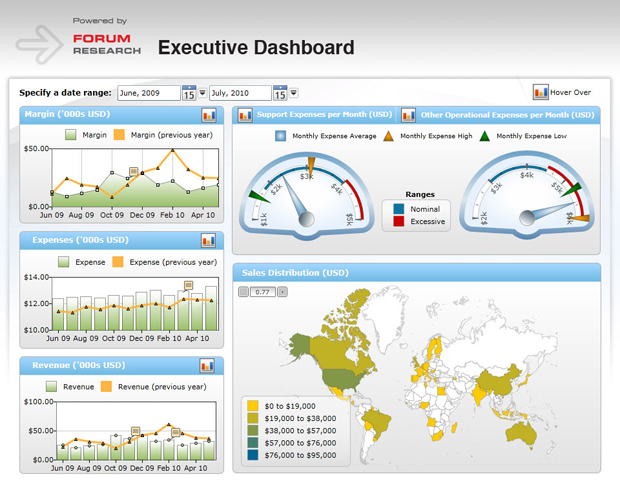
Task: Click the Monthly Expense High triangle icon
Action: 389,136
